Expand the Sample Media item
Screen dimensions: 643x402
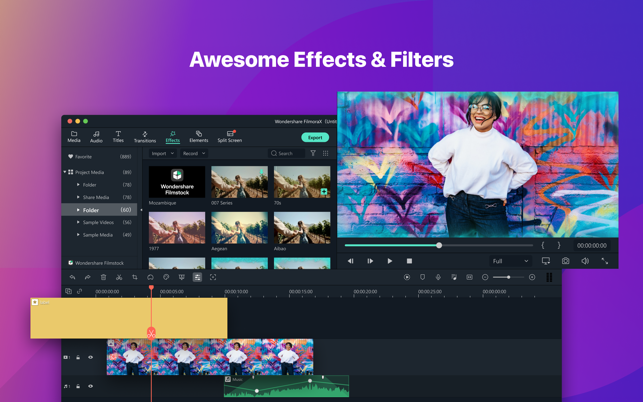point(78,235)
